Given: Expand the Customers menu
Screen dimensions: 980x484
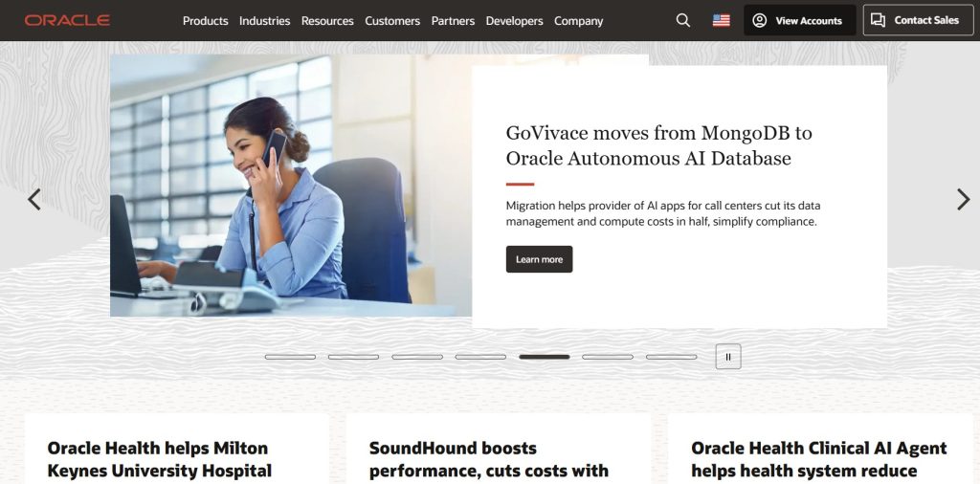Looking at the screenshot, I should 392,20.
